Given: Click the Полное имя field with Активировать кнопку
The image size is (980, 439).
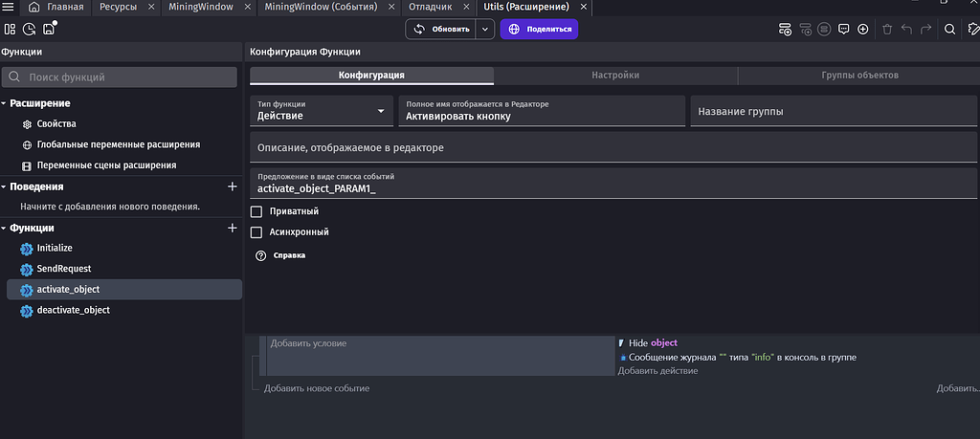Looking at the screenshot, I should click(542, 111).
